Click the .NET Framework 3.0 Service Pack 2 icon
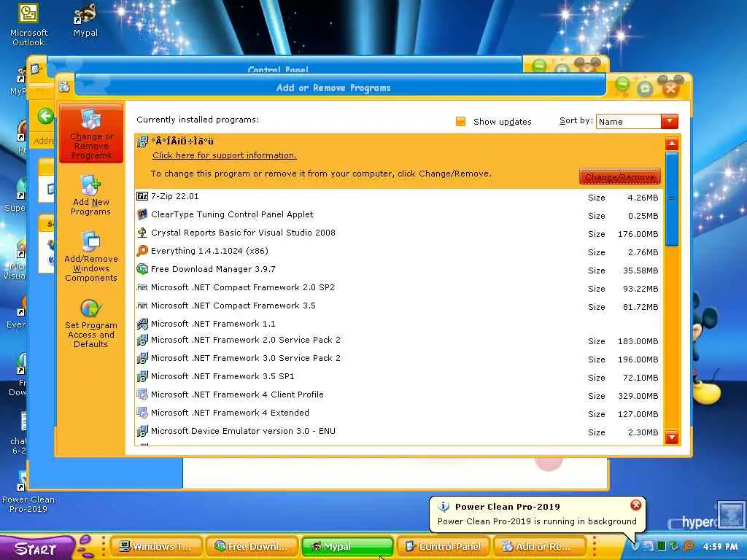Screen dimensions: 747x560 pos(142,358)
